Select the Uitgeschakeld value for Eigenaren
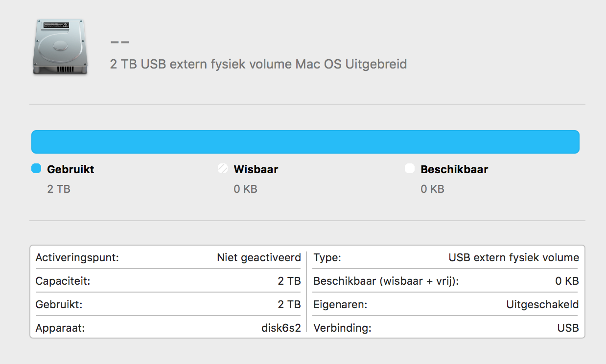This screenshot has height=364, width=606. pos(542,305)
